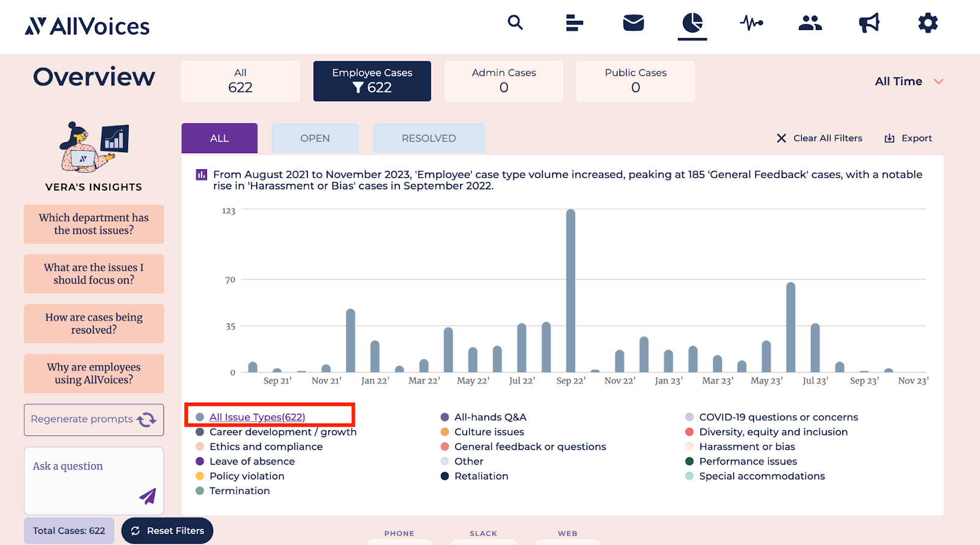Open the pulse activity icon
Screen dimensions: 980x545
tap(752, 23)
